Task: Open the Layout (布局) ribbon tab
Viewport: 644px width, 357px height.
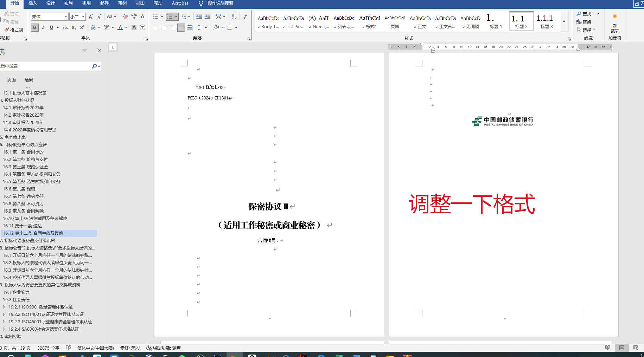Action: tap(68, 3)
